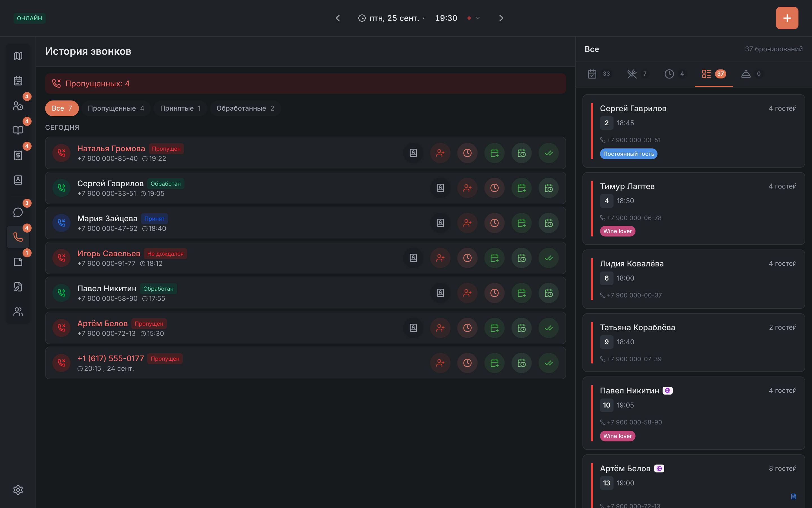812x508 pixels.
Task: Switch to waiting clock tab 4
Action: [x=675, y=74]
